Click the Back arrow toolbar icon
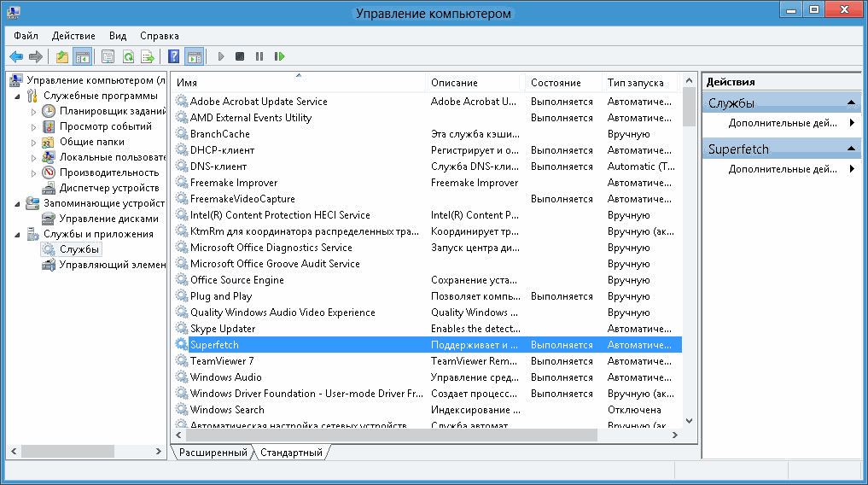This screenshot has height=485, width=868. (16, 56)
